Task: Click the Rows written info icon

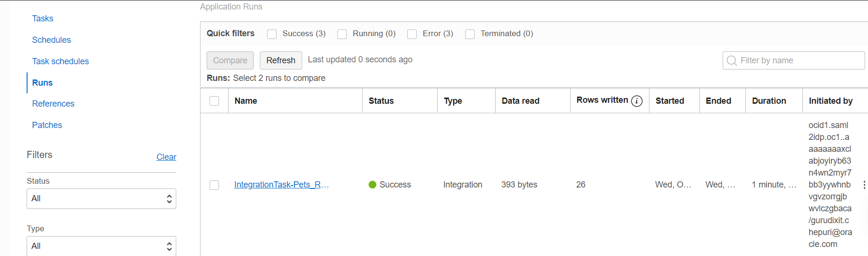Action: [637, 101]
